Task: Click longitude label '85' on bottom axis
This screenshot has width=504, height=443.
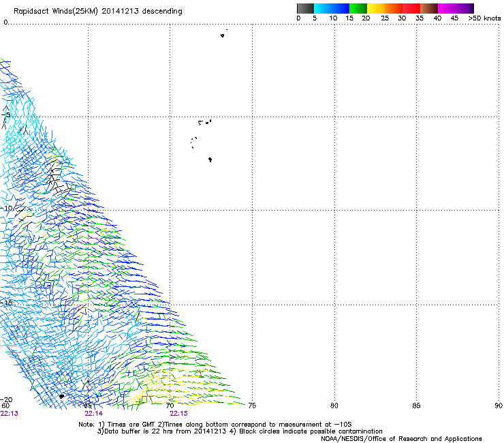Action: 416,406
